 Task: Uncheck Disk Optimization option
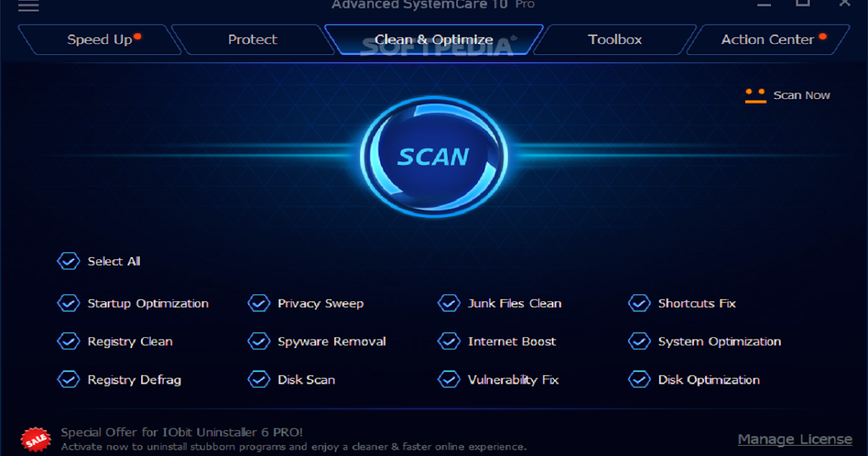[x=639, y=380]
